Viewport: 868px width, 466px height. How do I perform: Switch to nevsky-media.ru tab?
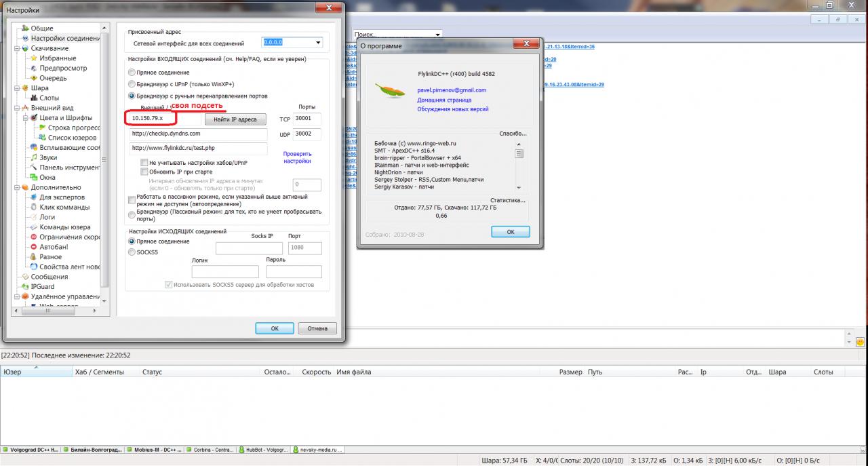click(318, 449)
